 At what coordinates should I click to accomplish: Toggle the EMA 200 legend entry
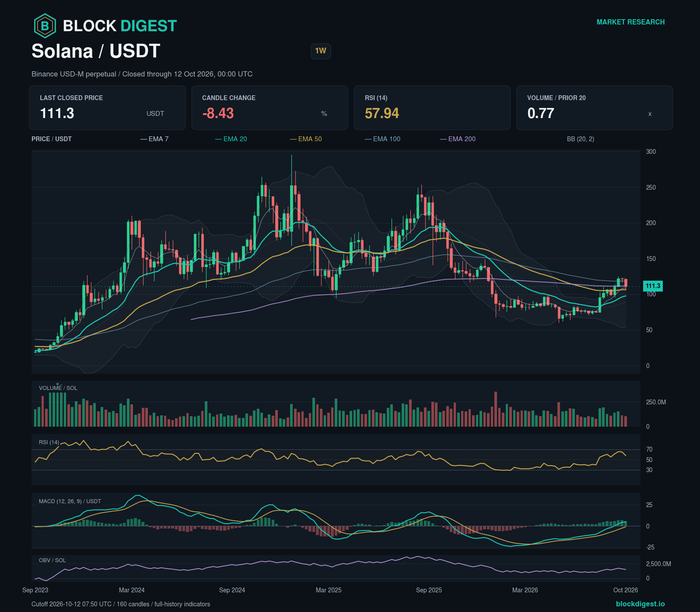[458, 139]
